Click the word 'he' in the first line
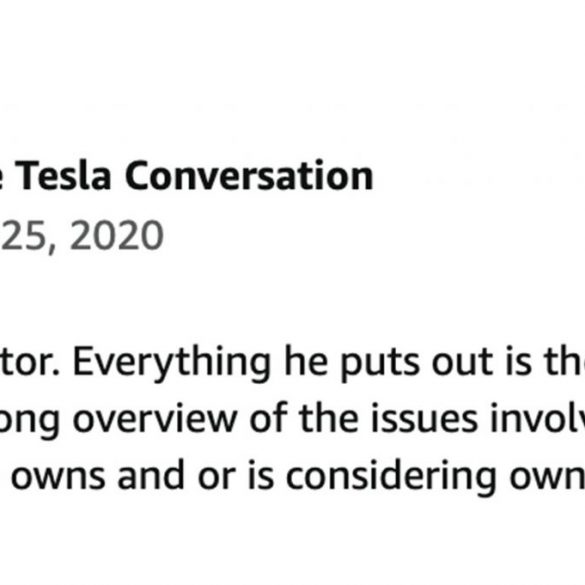 (x=306, y=361)
